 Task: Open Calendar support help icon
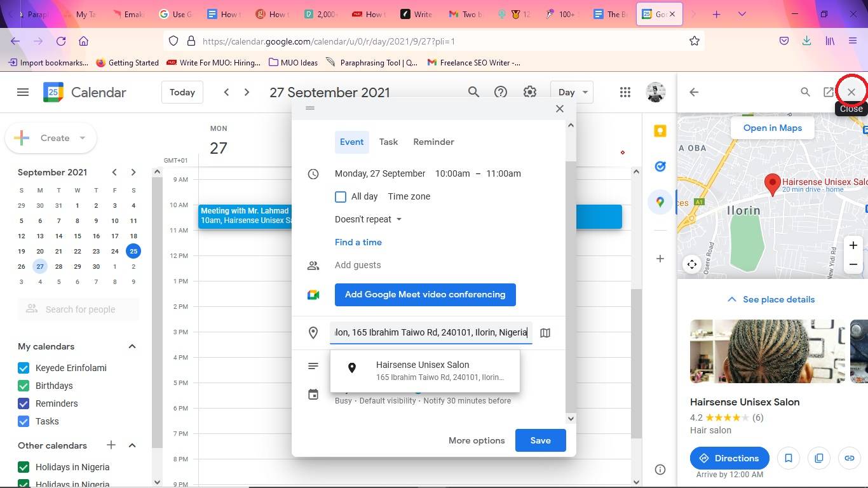point(501,92)
